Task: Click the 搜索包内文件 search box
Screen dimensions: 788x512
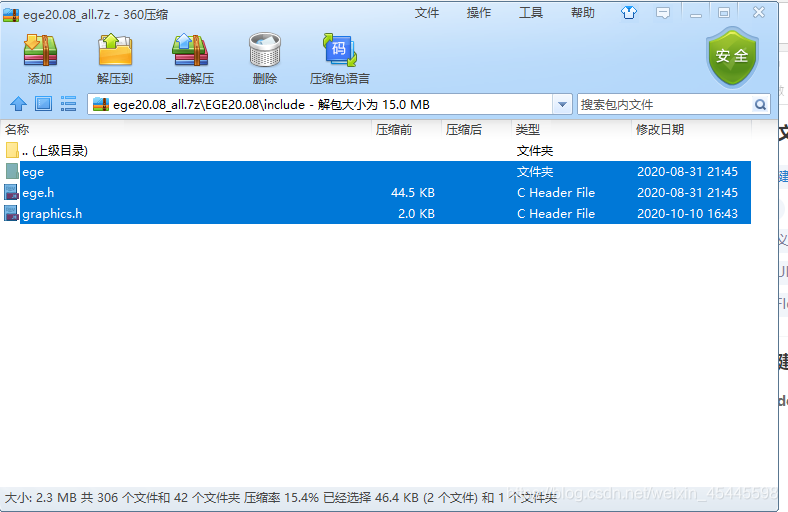Action: click(665, 105)
